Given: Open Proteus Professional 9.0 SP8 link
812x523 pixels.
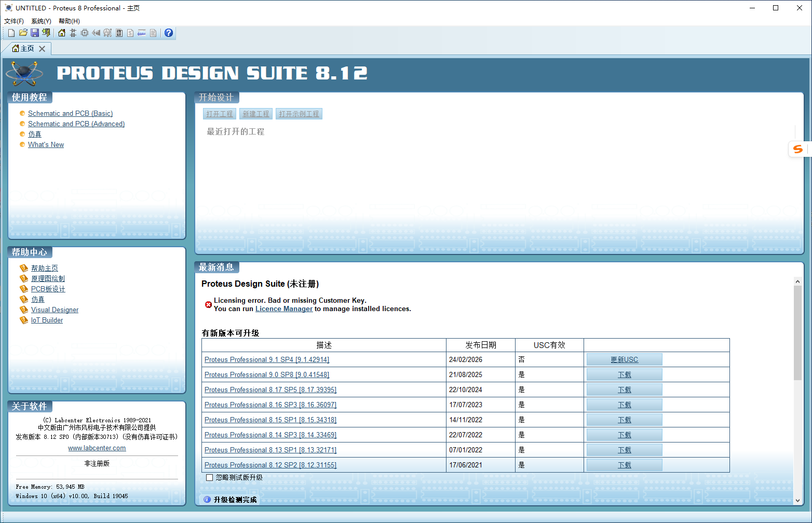Looking at the screenshot, I should click(x=267, y=374).
